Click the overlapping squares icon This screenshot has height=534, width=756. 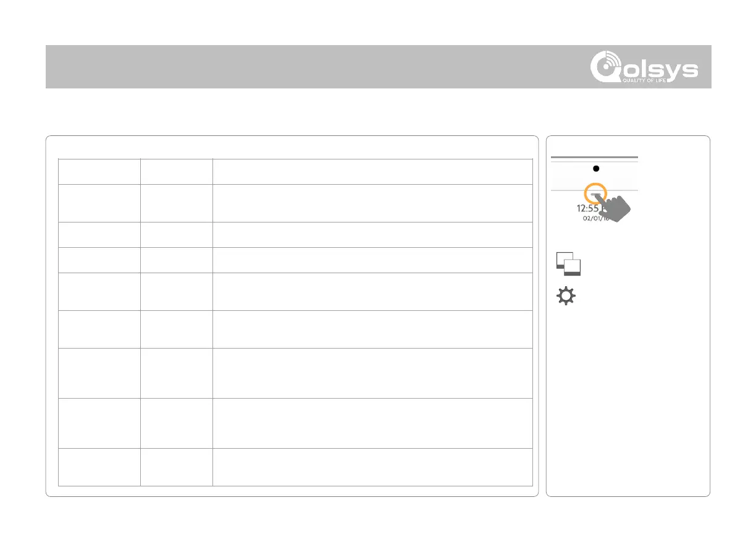(569, 263)
